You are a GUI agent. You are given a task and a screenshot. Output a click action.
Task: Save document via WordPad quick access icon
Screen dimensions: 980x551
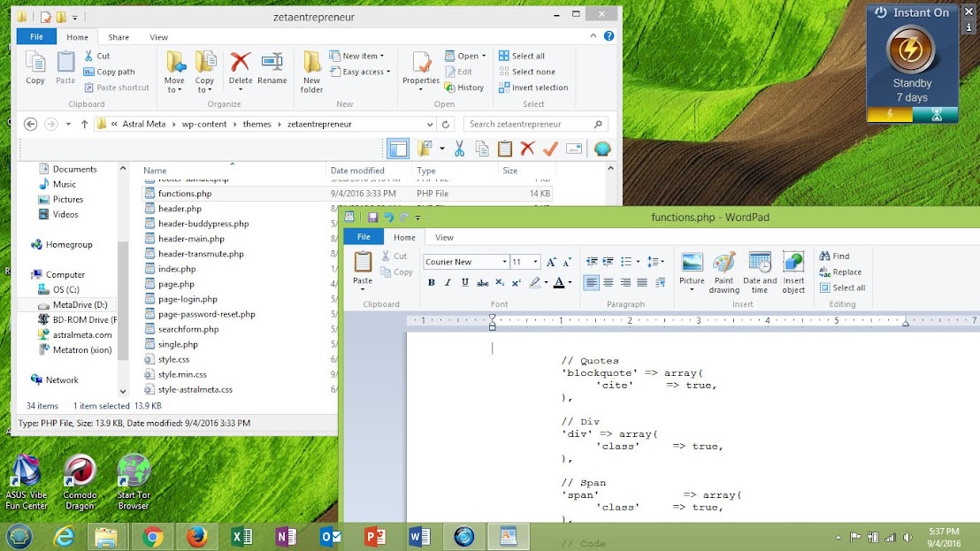pos(372,218)
